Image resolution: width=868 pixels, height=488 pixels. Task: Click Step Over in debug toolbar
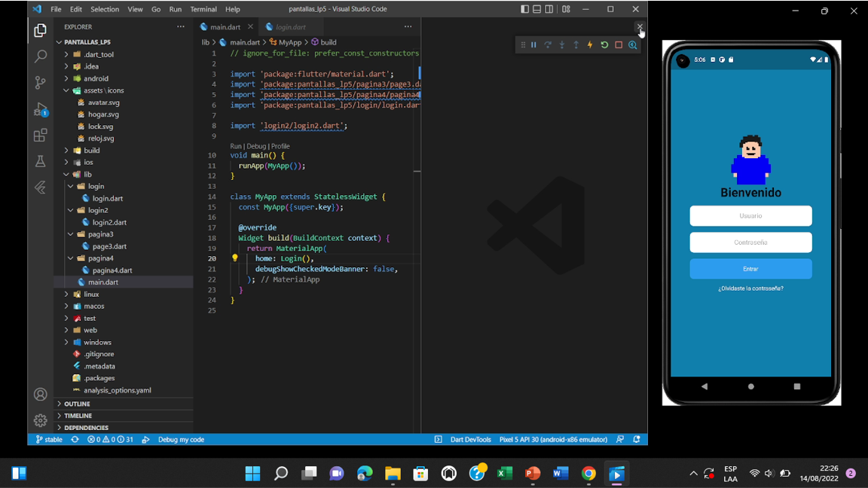point(548,45)
